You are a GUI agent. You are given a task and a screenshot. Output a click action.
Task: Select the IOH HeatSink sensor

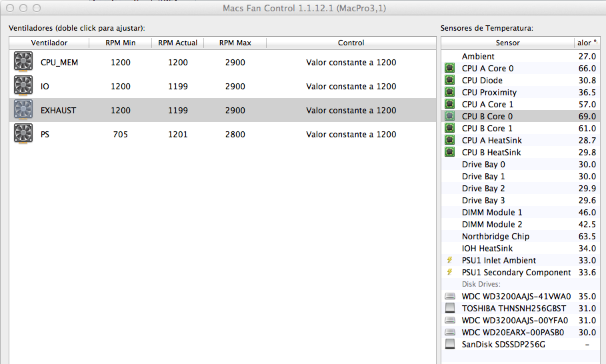(487, 248)
